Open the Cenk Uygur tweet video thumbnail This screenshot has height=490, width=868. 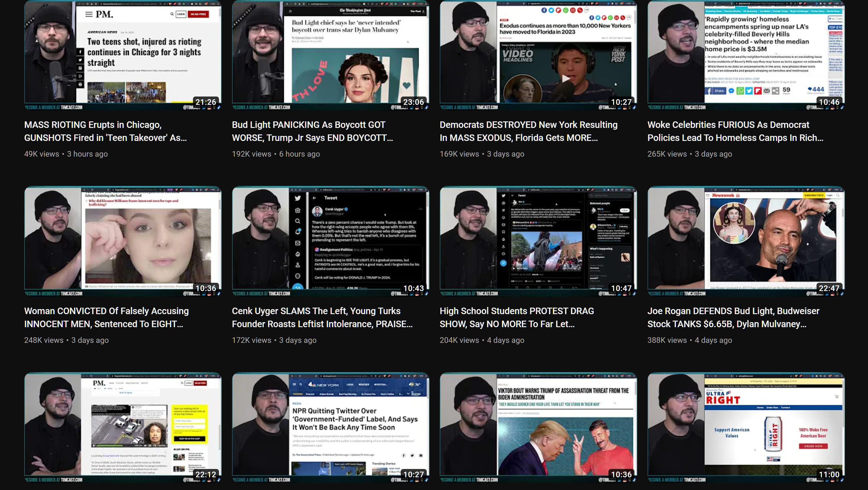330,241
